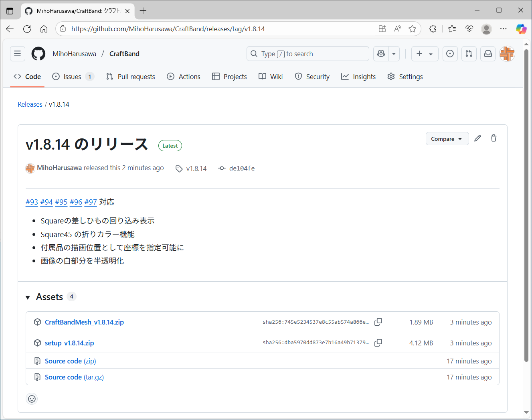This screenshot has height=420, width=532.
Task: Open the browser profile icon
Action: pyautogui.click(x=486, y=29)
